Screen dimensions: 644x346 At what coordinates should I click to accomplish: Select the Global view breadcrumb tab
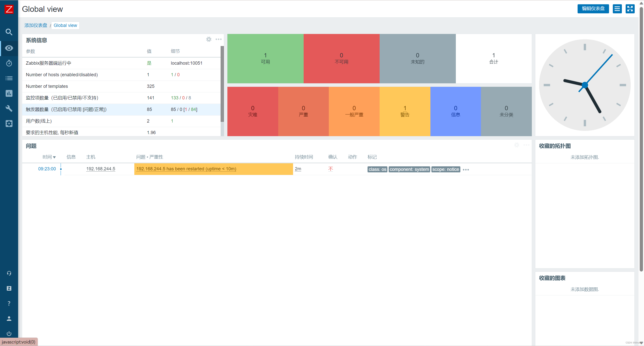click(65, 25)
